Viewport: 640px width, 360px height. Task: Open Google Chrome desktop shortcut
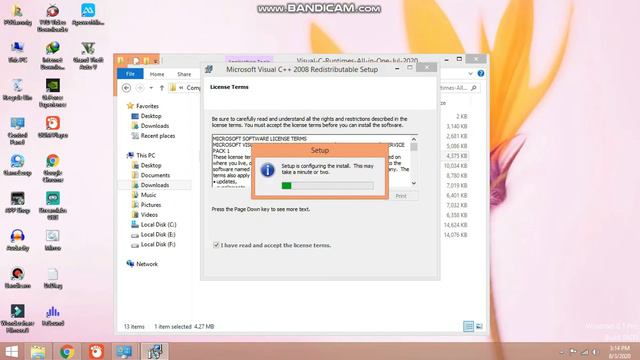click(x=53, y=167)
